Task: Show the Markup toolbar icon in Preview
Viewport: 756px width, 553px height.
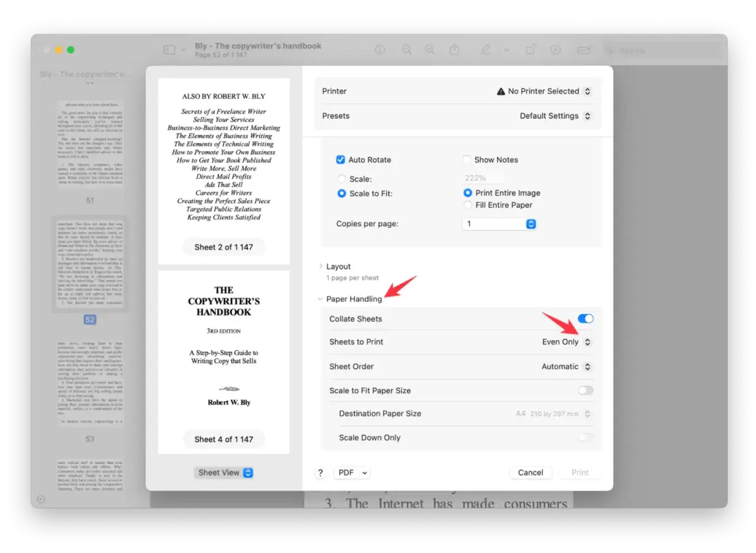Action: (x=555, y=50)
